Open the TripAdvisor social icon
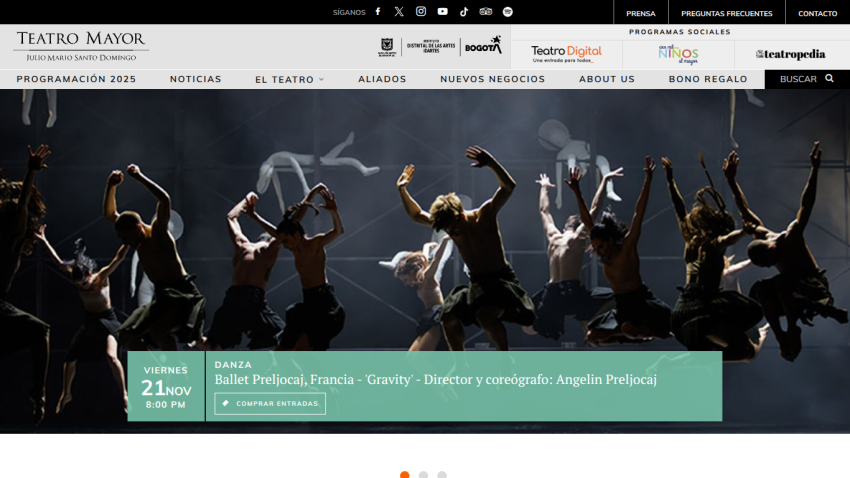850x478 pixels. [486, 11]
